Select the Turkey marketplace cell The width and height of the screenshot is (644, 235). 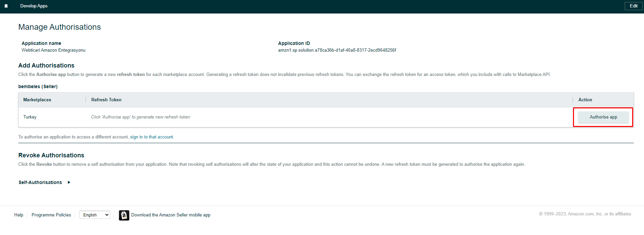pos(30,117)
